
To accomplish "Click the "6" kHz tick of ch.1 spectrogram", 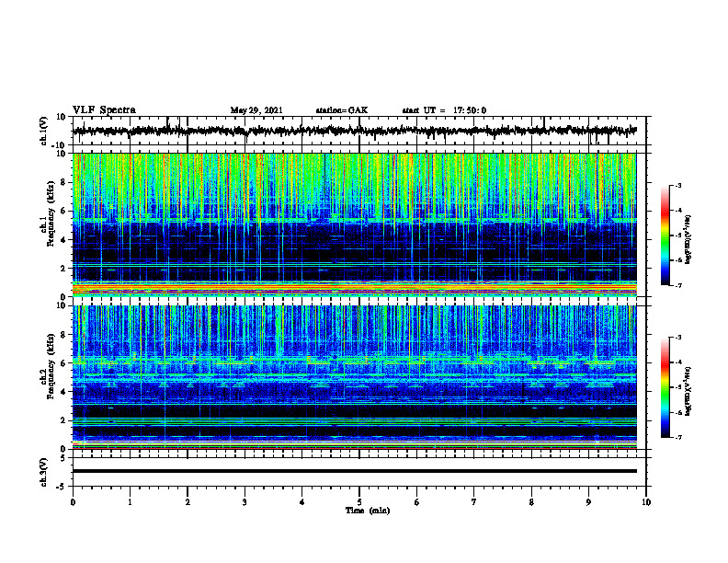I will tap(63, 211).
